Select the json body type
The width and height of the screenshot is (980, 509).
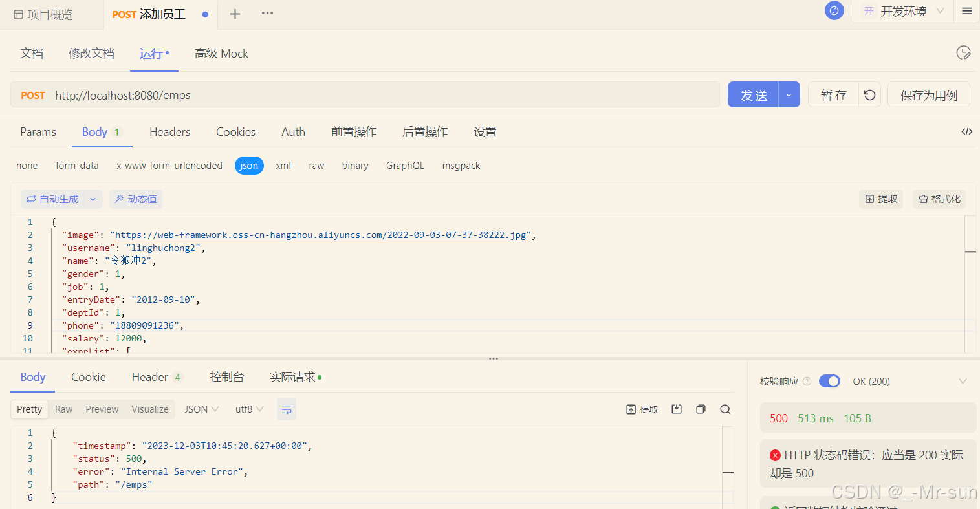pos(249,166)
